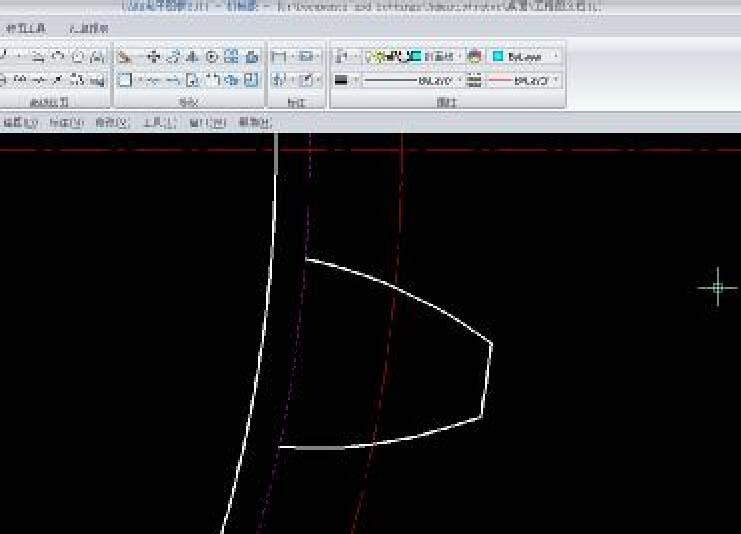Select the Mirror tool

point(192,57)
